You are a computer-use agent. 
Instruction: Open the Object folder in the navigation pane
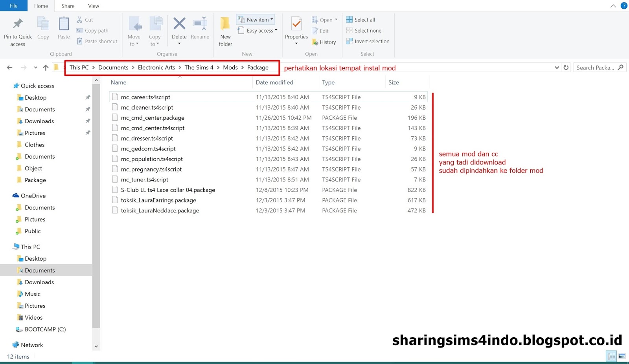pyautogui.click(x=33, y=168)
